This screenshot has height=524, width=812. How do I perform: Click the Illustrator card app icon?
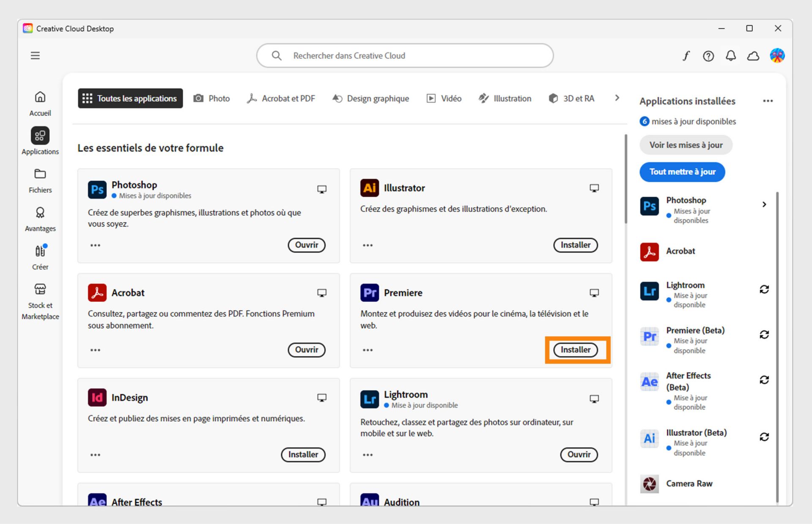(x=370, y=188)
